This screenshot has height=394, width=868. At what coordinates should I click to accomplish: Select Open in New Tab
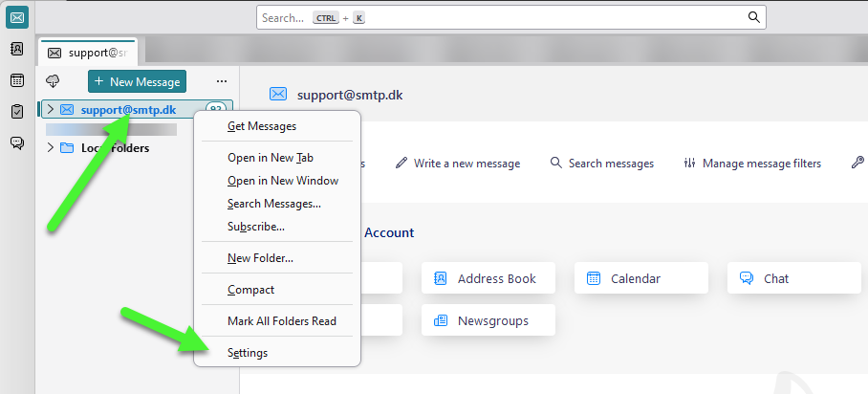coord(271,158)
